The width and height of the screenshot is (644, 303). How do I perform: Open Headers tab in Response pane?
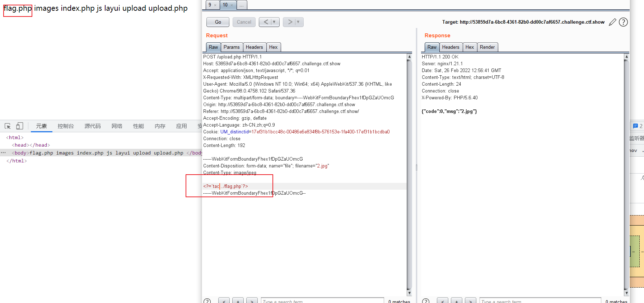pos(451,47)
